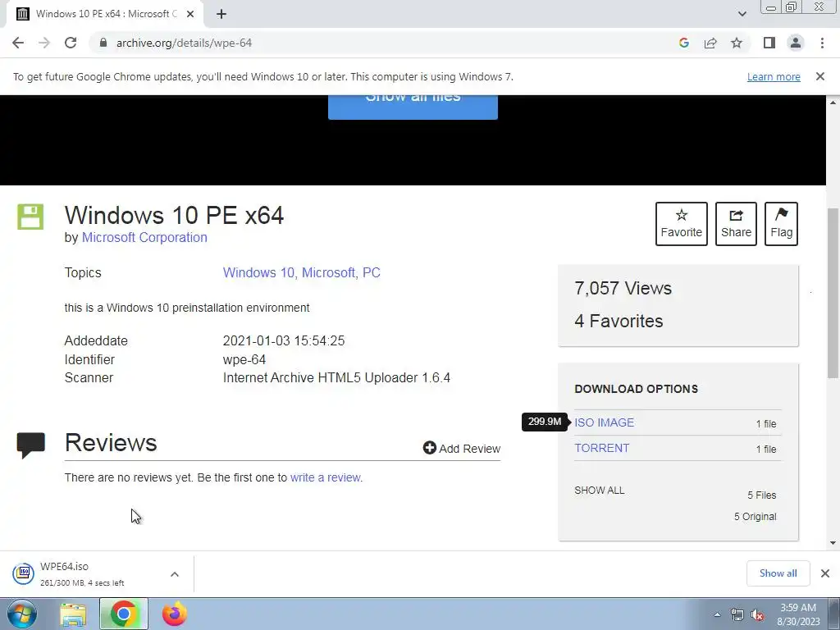Click the address bar URL

(184, 43)
